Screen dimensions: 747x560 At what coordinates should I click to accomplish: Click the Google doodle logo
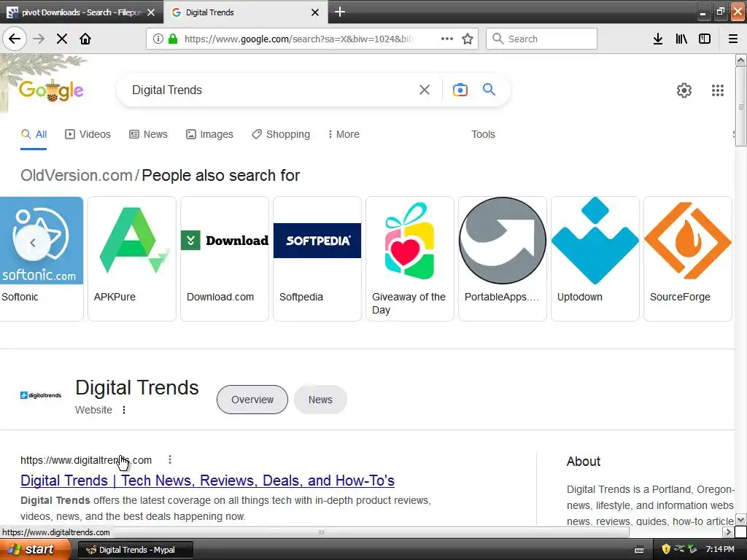point(51,90)
